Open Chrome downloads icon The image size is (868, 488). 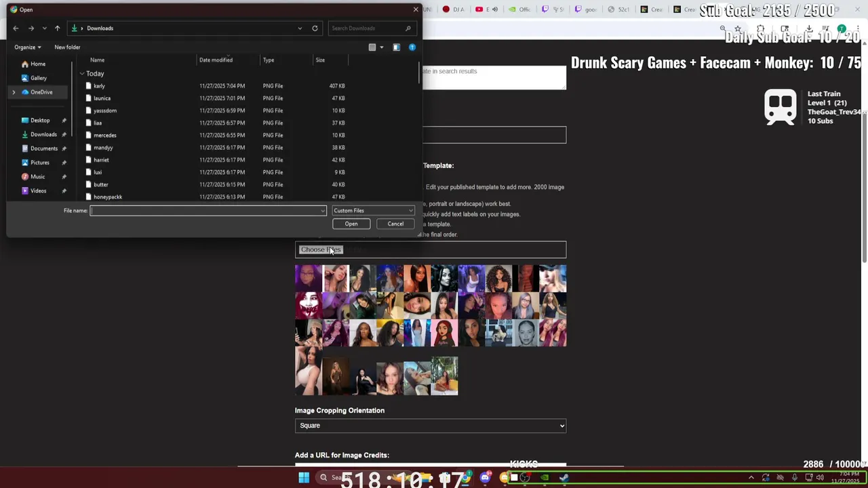pos(808,29)
